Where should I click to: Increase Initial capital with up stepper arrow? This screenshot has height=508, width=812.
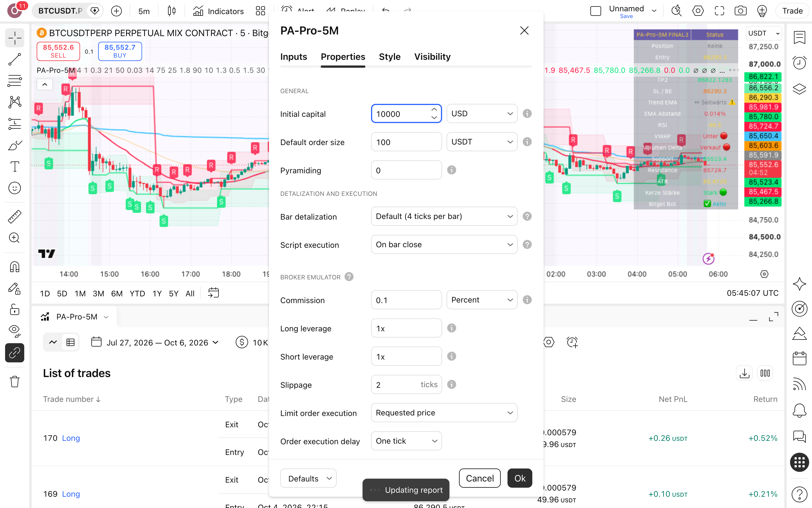(434, 110)
